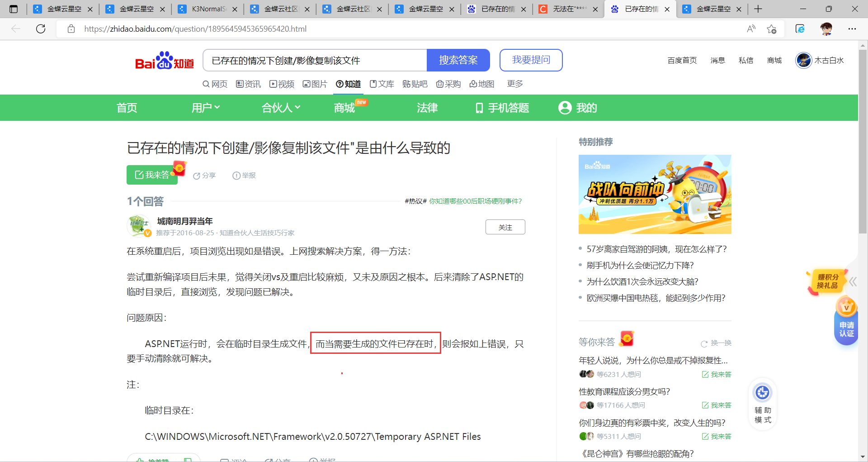Click 我来答 next to 彩票中奖 question

[717, 437]
